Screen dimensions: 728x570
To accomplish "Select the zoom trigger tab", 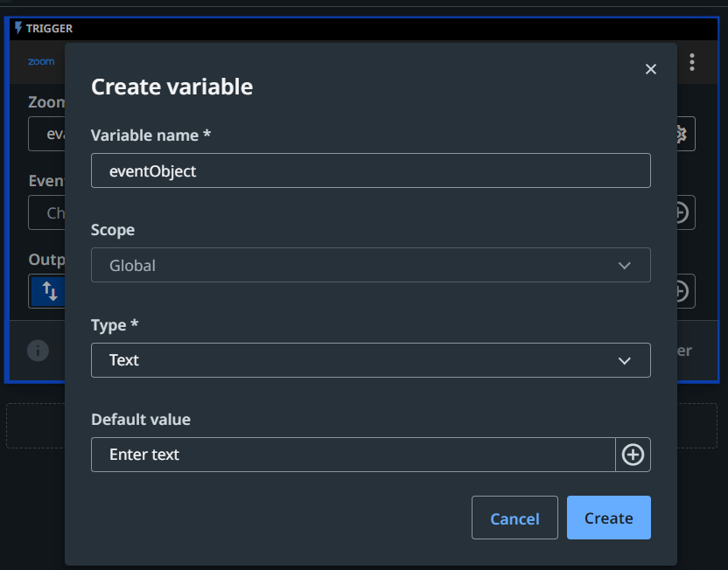I will click(41, 61).
